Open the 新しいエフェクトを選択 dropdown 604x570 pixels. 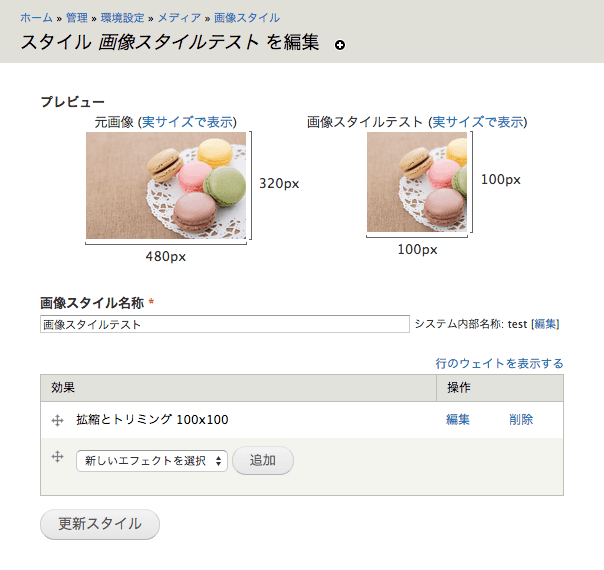tap(152, 460)
